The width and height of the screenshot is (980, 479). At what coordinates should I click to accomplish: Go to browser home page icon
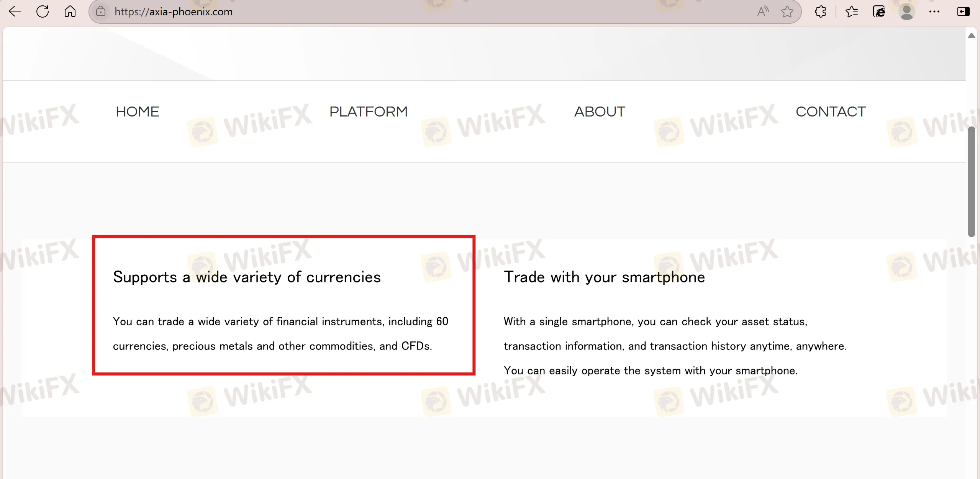(x=70, y=11)
